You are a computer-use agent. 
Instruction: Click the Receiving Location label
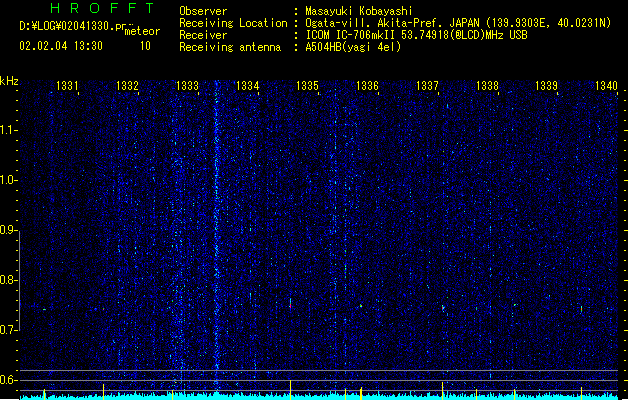[x=233, y=23]
